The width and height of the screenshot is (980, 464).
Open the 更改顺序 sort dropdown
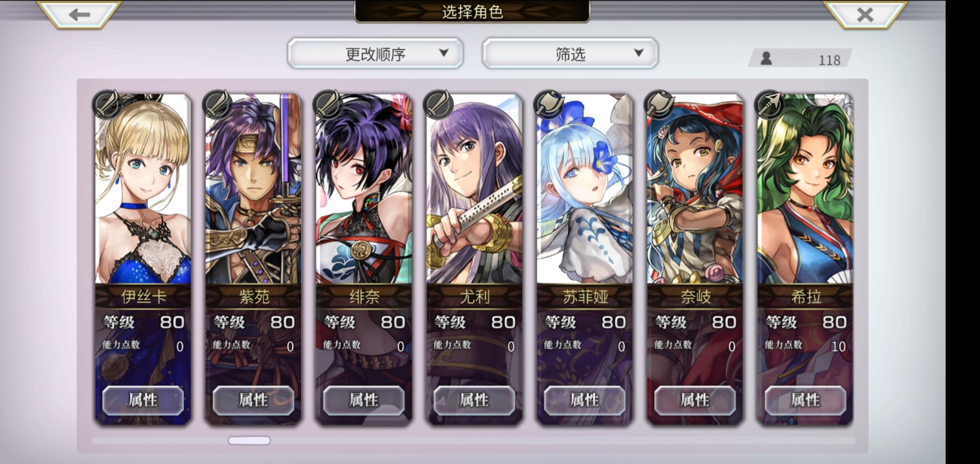(375, 53)
